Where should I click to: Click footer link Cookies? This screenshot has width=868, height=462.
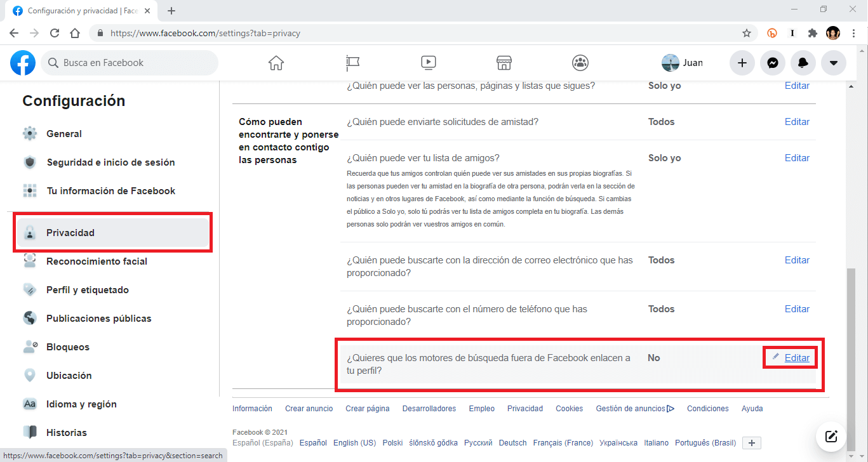(x=569, y=409)
